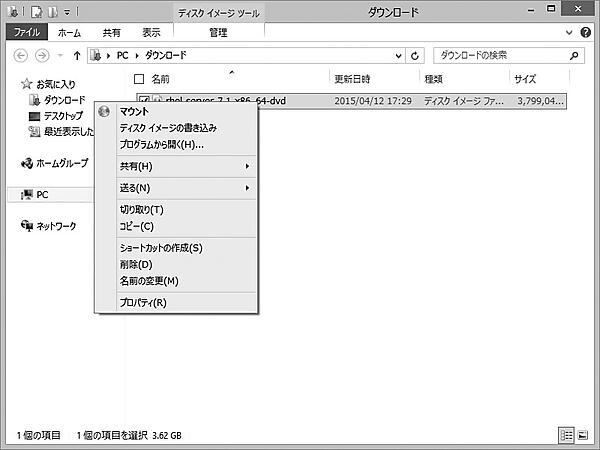
Task: Select PC in navigation pane
Action: pyautogui.click(x=42, y=195)
